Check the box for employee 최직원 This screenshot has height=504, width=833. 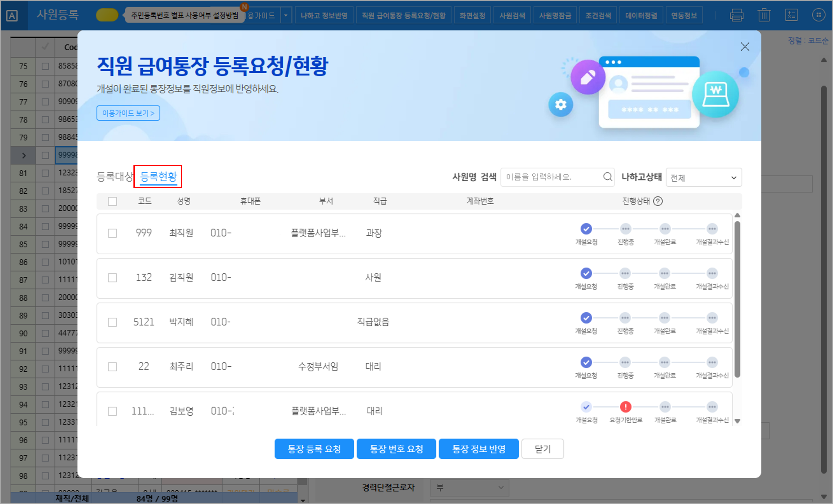112,233
